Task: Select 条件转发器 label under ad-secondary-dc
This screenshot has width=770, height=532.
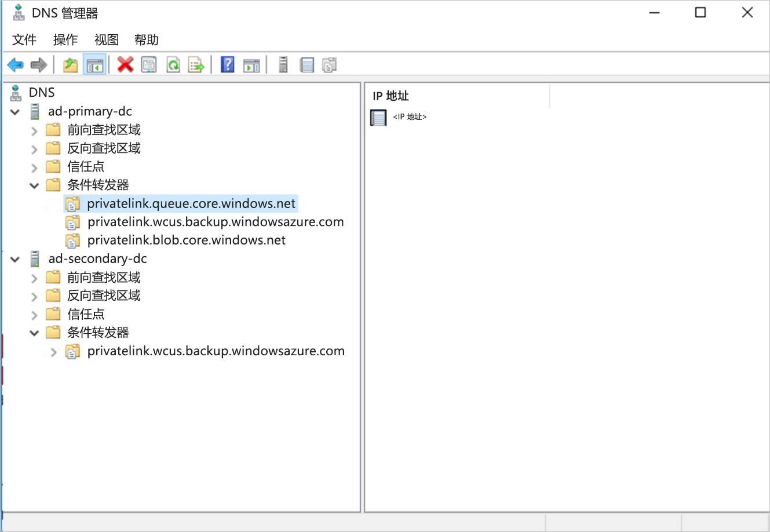Action: [98, 333]
